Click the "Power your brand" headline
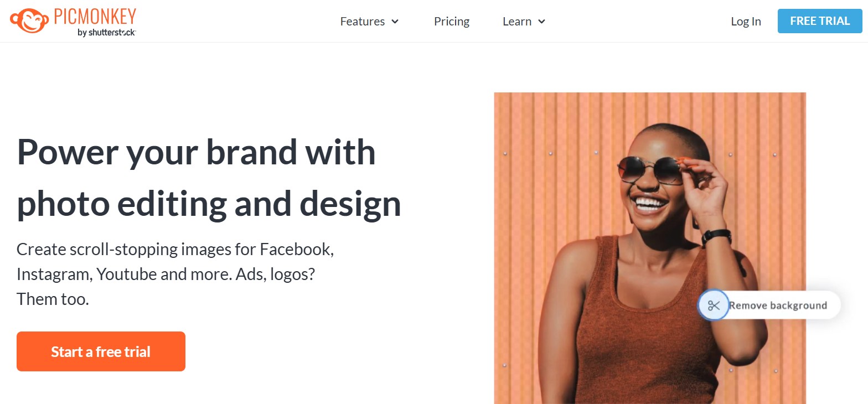The image size is (868, 404). pyautogui.click(x=197, y=152)
